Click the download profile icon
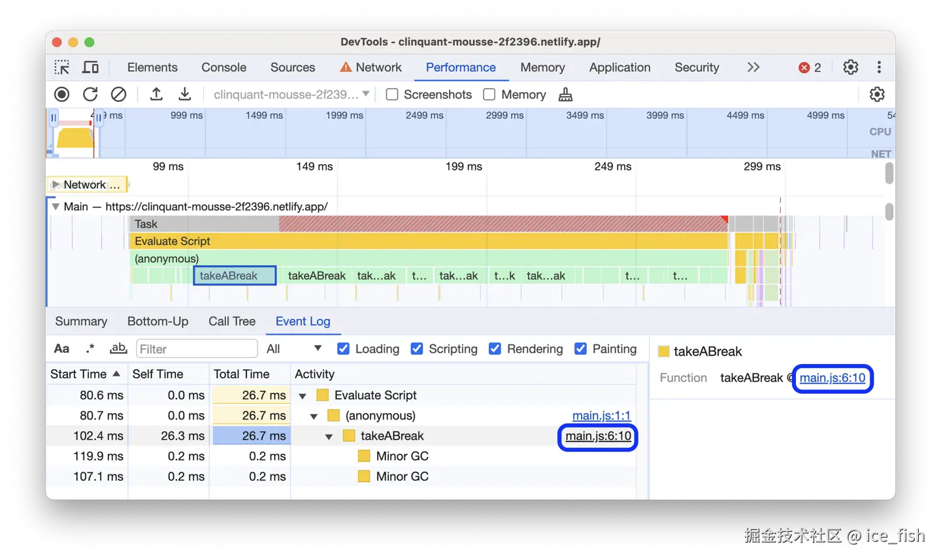941x560 pixels. click(185, 94)
